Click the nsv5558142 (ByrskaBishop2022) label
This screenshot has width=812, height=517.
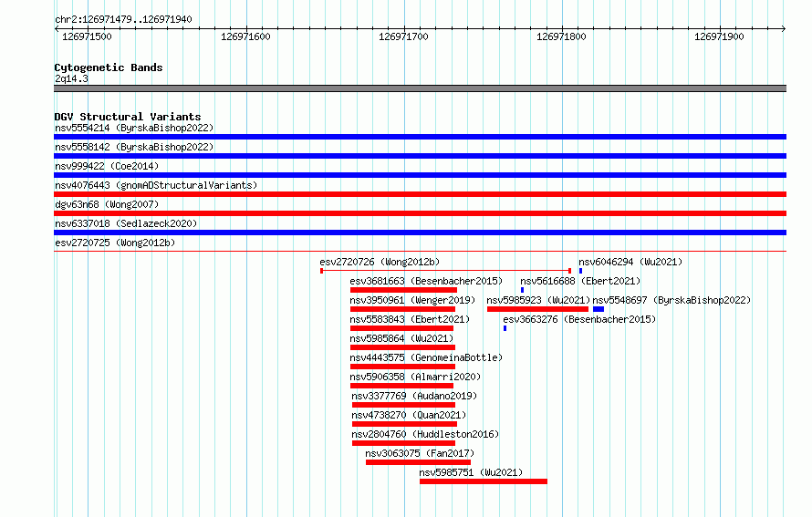click(x=134, y=147)
